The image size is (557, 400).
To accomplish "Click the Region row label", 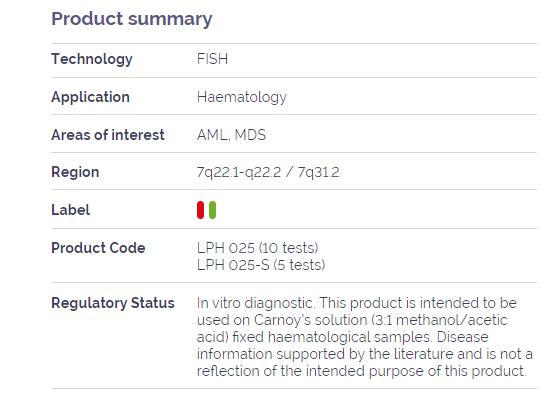I will [x=75, y=172].
